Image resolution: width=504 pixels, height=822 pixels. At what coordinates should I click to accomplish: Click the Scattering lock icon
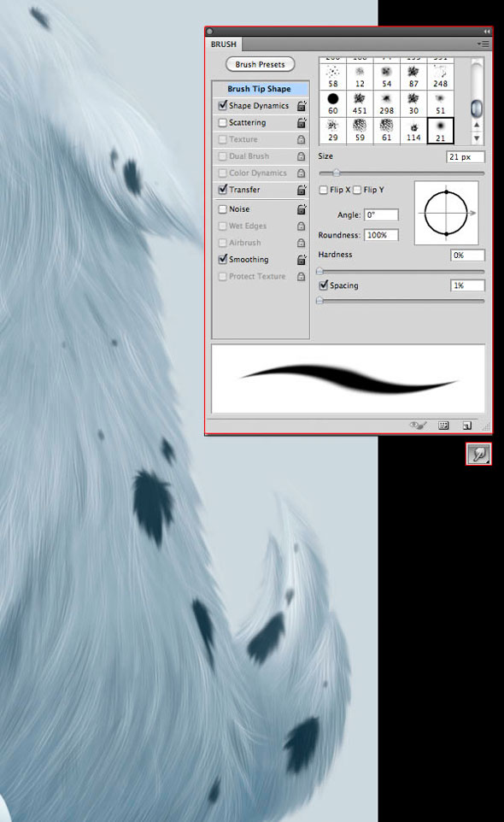click(x=302, y=123)
